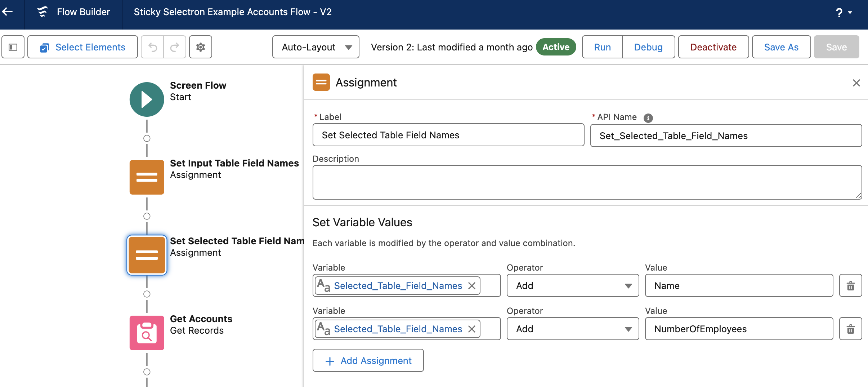Select the Set Input Table Field Names assignment icon
The width and height of the screenshot is (868, 387).
147,177
